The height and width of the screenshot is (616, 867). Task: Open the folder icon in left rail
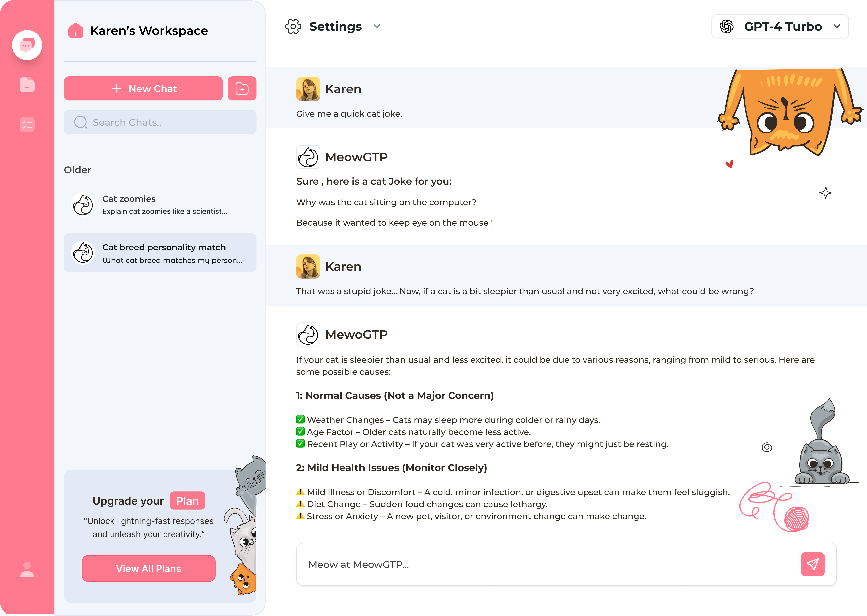[27, 85]
